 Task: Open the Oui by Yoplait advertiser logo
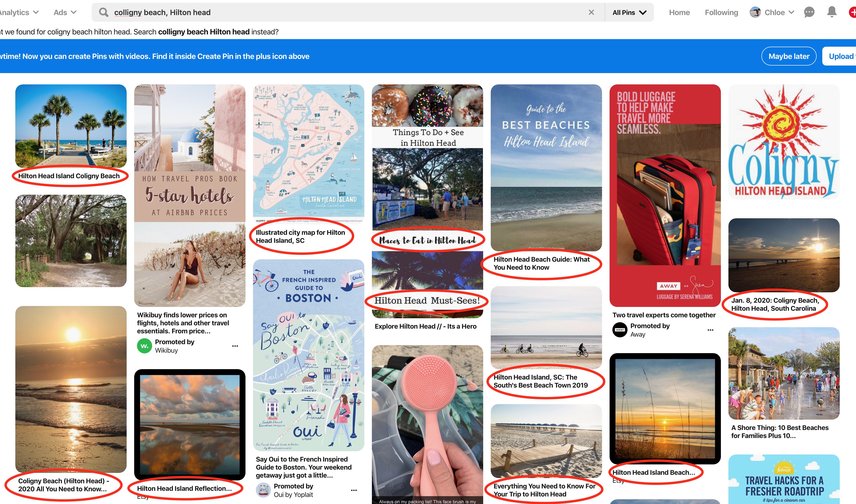coord(263,490)
